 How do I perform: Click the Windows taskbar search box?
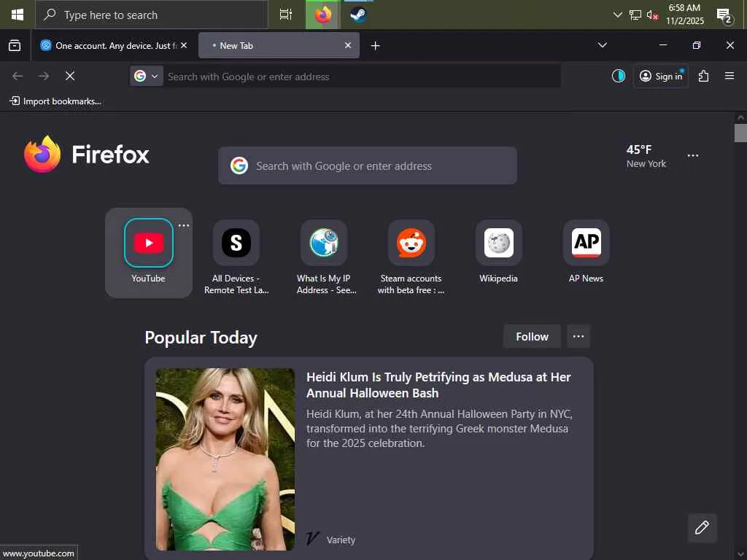tap(152, 15)
